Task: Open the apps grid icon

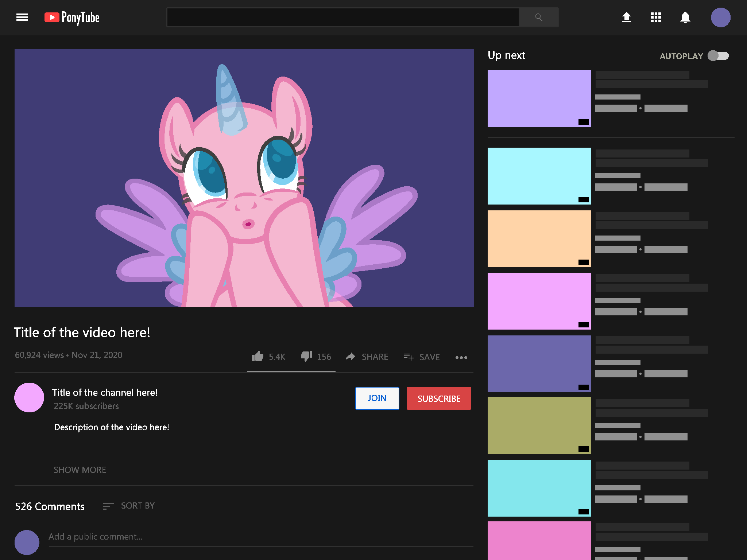Action: [x=656, y=17]
